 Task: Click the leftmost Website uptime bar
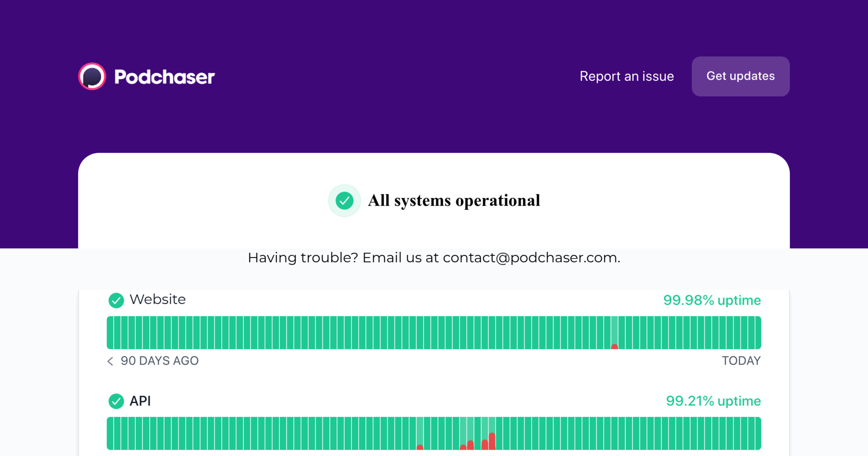pos(110,333)
